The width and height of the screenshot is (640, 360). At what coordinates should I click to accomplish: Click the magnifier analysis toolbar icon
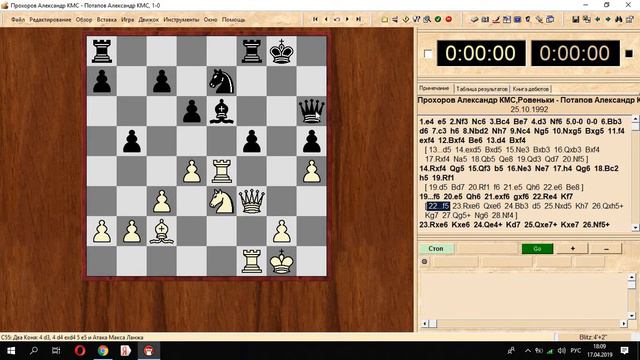pos(427,19)
